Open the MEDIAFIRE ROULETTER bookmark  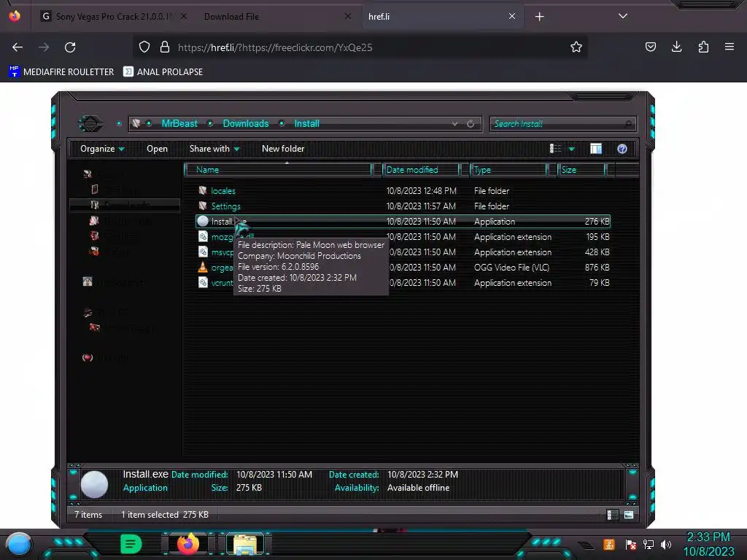pos(61,72)
